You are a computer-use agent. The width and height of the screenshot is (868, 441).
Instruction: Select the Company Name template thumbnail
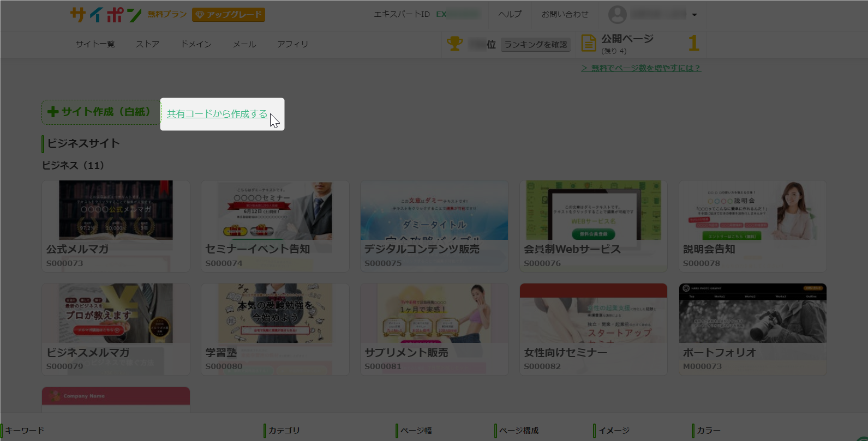click(x=116, y=400)
